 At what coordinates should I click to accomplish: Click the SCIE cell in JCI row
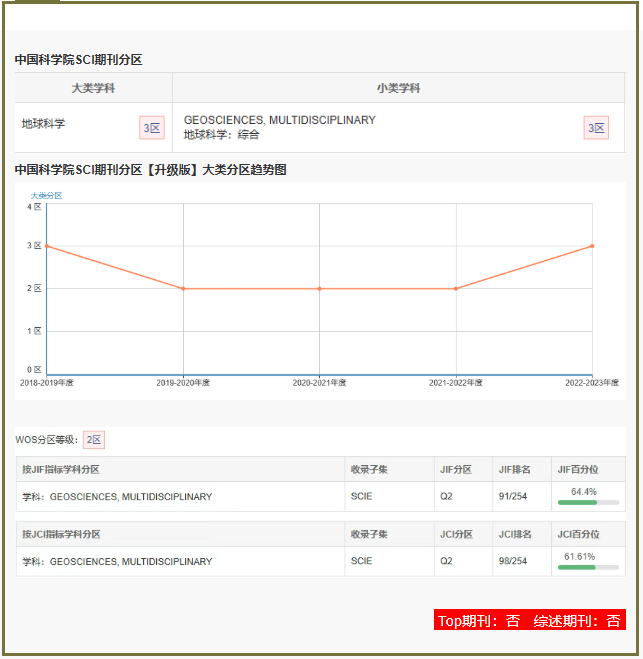[x=361, y=561]
